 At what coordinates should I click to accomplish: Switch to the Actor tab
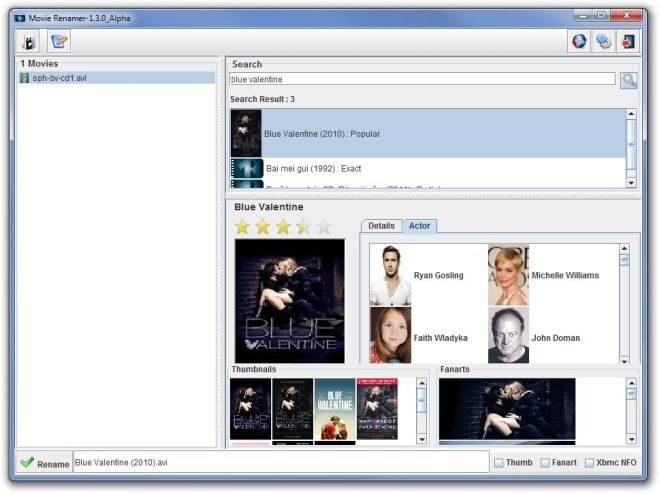[x=419, y=226]
